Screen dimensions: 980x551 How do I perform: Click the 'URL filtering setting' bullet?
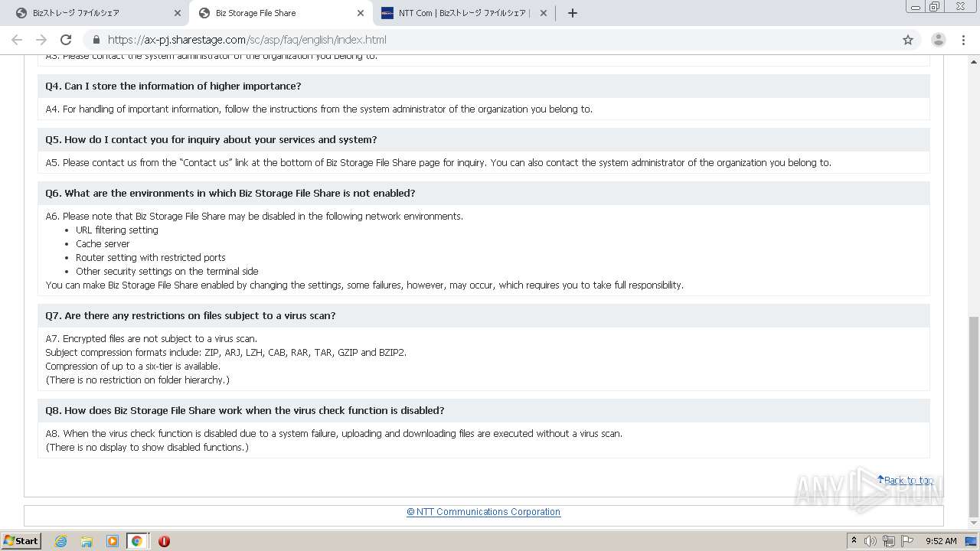tap(117, 230)
